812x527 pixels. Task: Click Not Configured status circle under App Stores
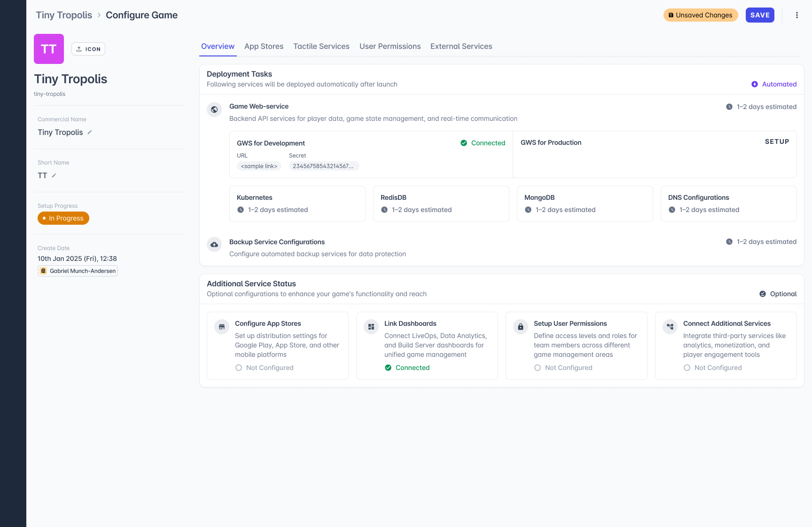tap(239, 368)
